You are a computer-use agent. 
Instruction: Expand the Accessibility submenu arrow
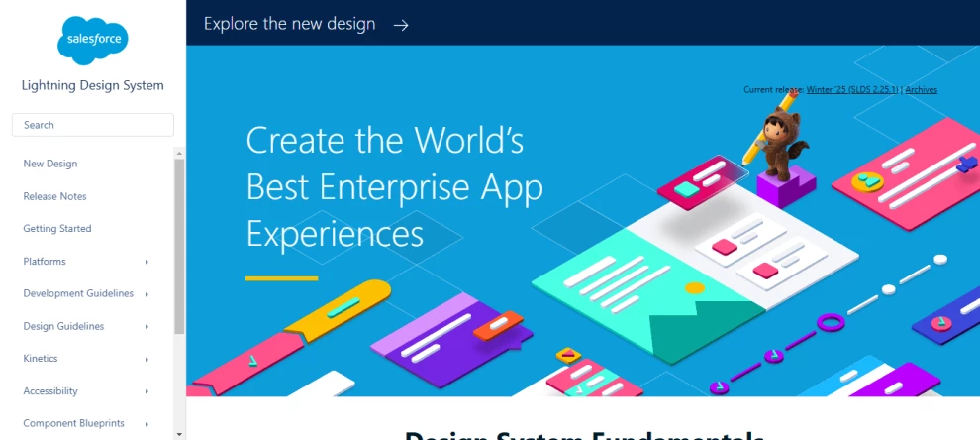tap(147, 391)
